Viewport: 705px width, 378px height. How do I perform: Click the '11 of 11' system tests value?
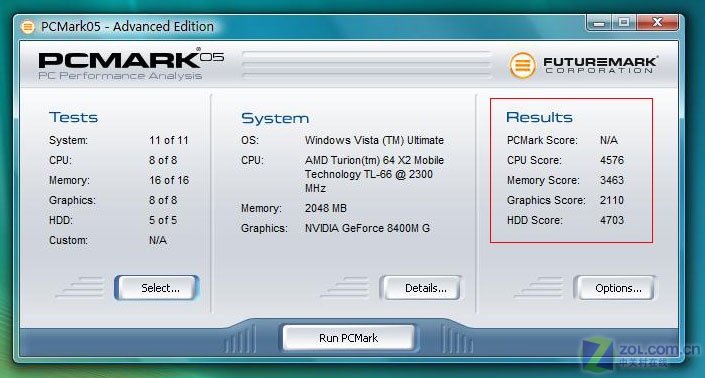(x=169, y=140)
